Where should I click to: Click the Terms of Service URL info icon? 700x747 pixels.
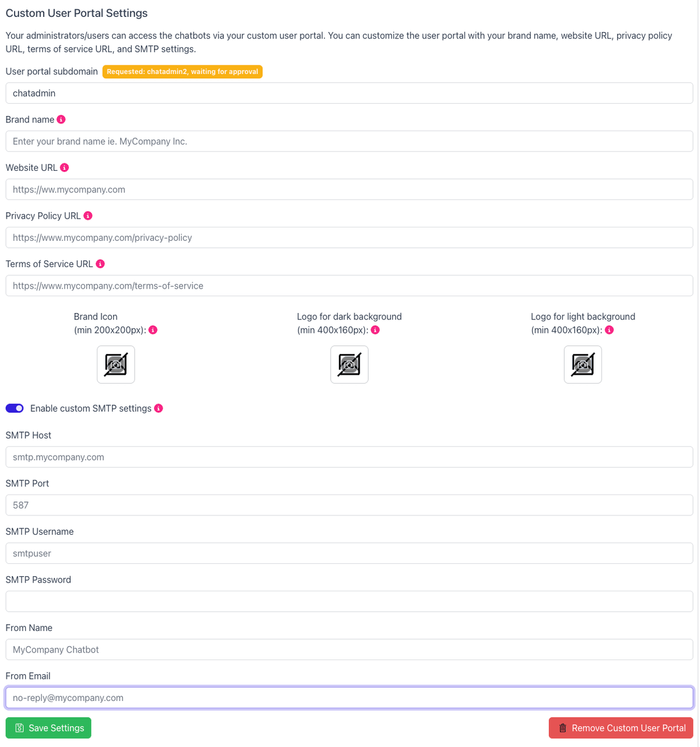tap(100, 264)
